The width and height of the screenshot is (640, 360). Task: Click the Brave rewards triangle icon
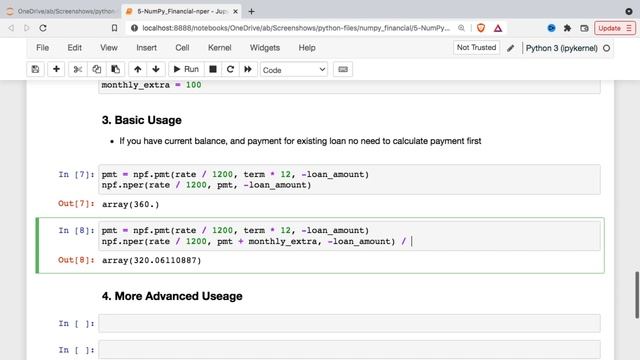point(498,28)
